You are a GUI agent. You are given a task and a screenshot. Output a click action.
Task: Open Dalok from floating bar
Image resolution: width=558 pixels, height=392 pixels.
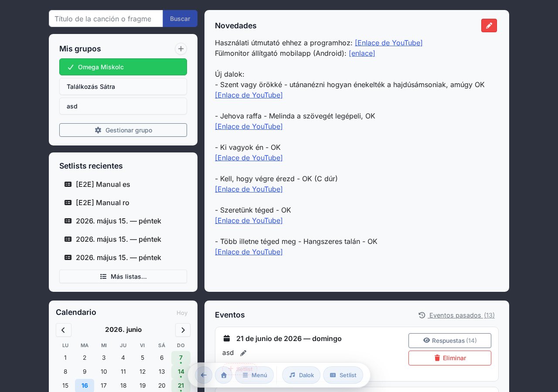pos(301,375)
